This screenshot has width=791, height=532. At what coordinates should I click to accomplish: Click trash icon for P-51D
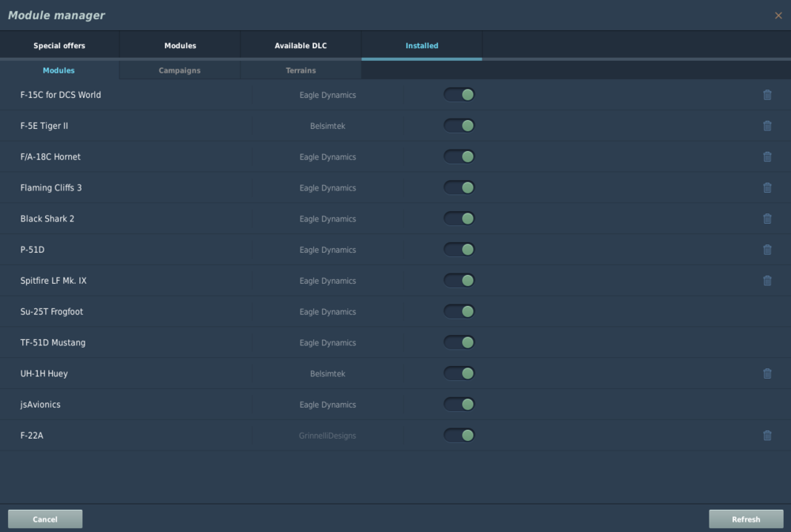[x=766, y=250]
